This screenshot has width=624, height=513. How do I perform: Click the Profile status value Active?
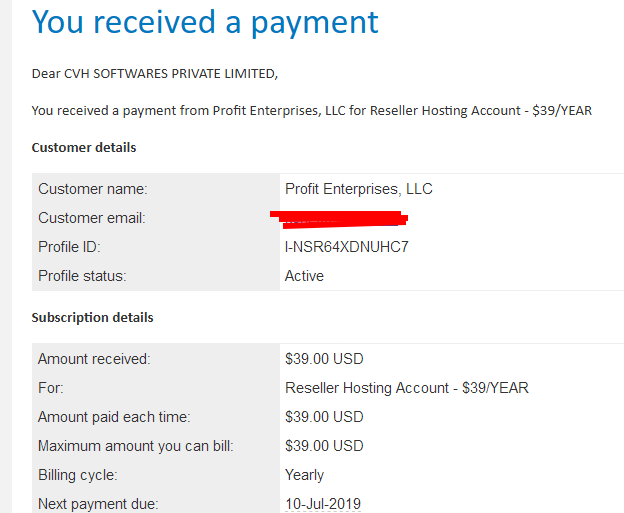(304, 276)
